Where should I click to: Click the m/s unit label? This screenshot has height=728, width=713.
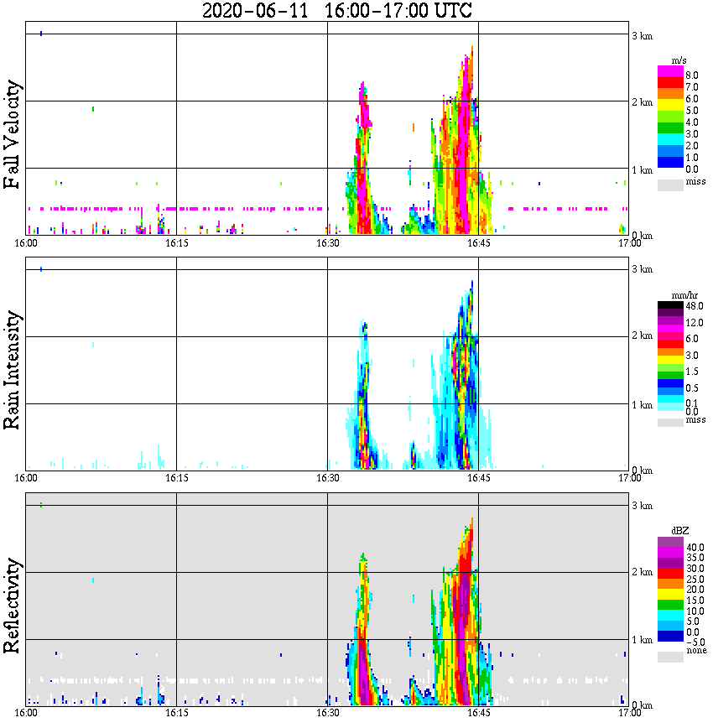(679, 60)
